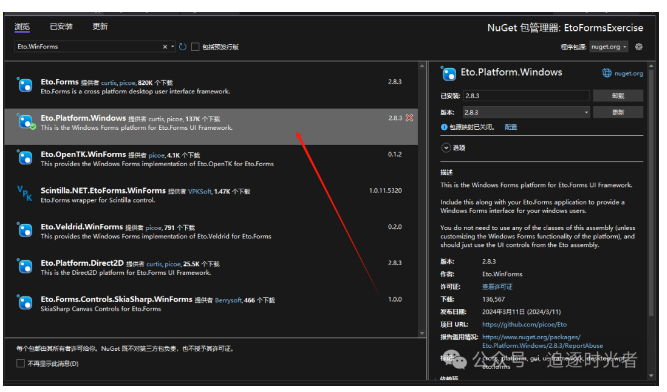The height and width of the screenshot is (392, 667).
Task: Select the Eto.Forms package title
Action: pos(60,82)
